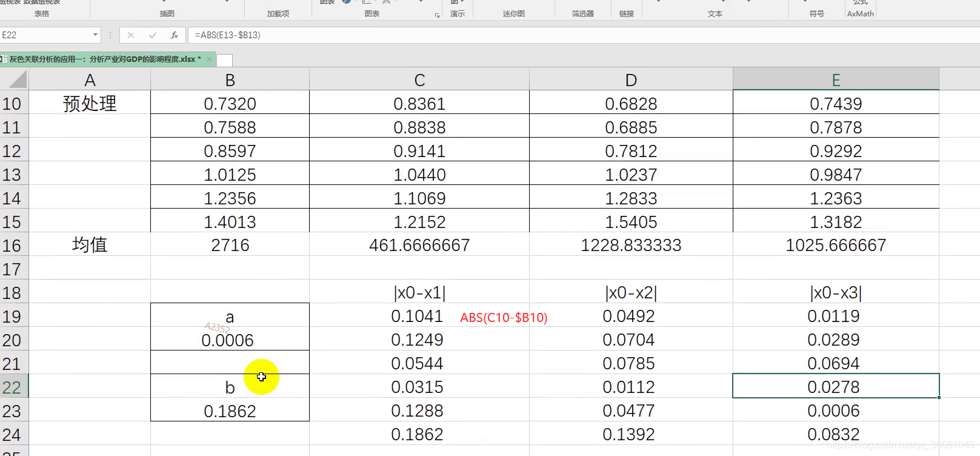This screenshot has width=980, height=456.
Task: Close the 灰色关联分析 xlsx workbook tab
Action: coord(209,59)
